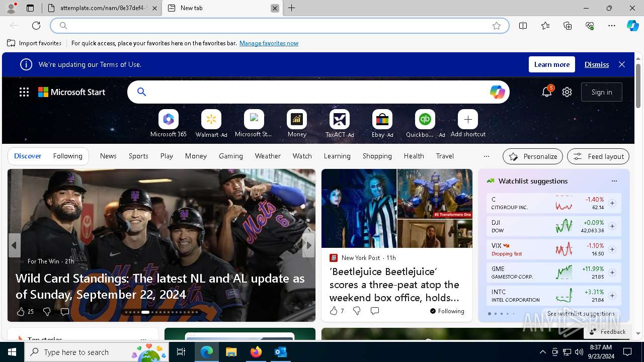Click the Copilot icon in search box

pyautogui.click(x=497, y=92)
